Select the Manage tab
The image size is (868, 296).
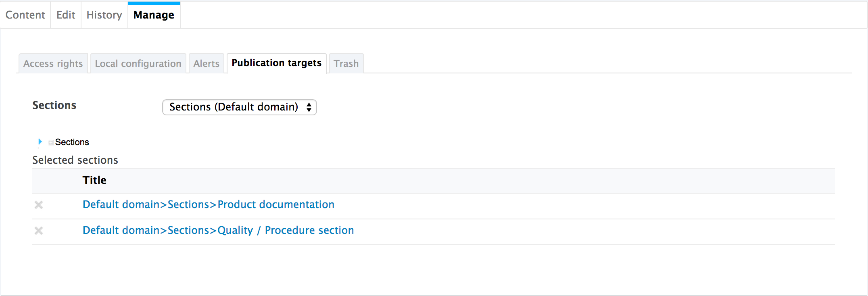[154, 15]
